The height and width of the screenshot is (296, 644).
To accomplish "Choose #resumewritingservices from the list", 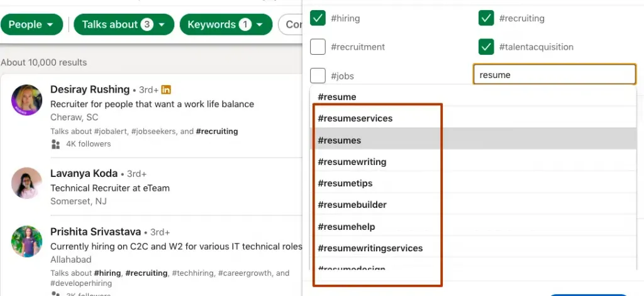I will (473, 248).
